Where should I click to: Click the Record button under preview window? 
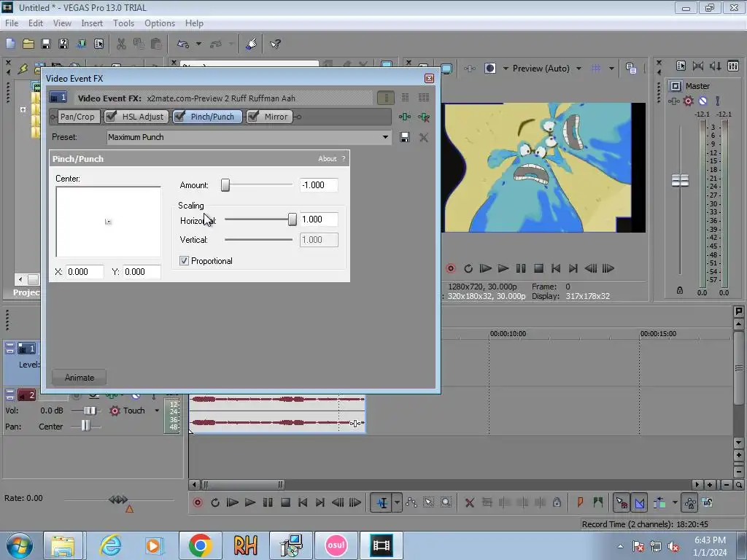pyautogui.click(x=451, y=268)
